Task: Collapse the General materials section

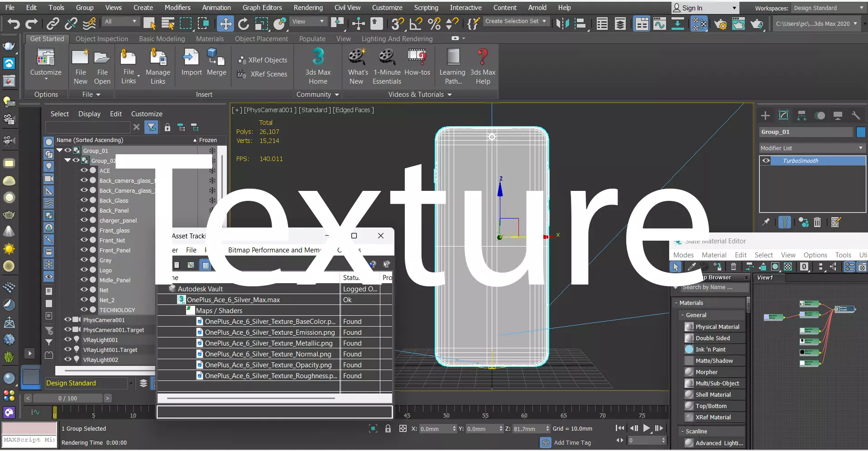Action: point(682,315)
